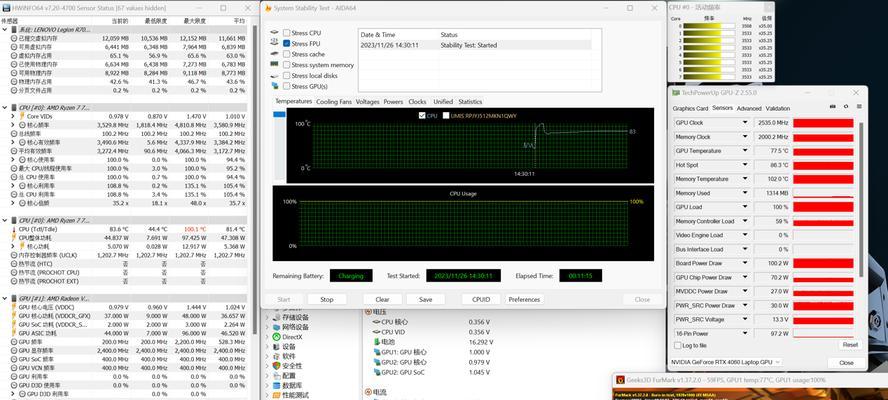Enable Log to file in GPU-Z

(678, 346)
